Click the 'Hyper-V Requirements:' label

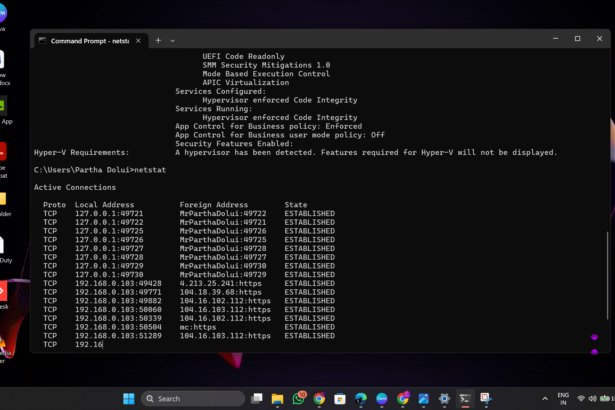[x=82, y=152]
